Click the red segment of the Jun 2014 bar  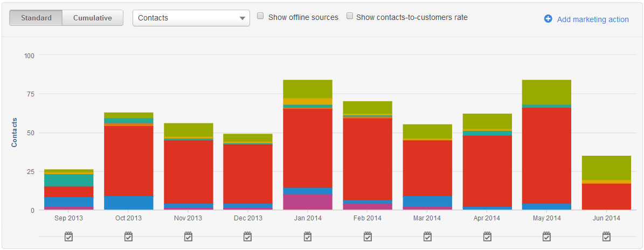point(606,197)
